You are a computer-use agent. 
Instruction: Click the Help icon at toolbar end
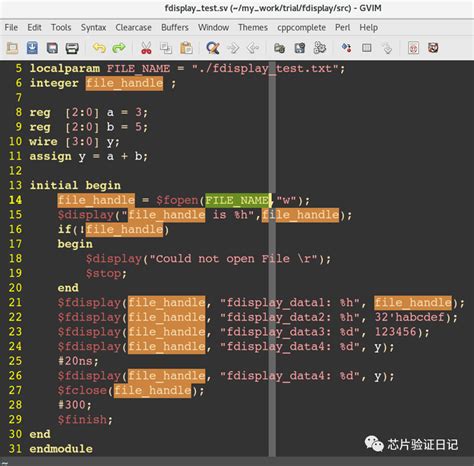pyautogui.click(x=433, y=48)
